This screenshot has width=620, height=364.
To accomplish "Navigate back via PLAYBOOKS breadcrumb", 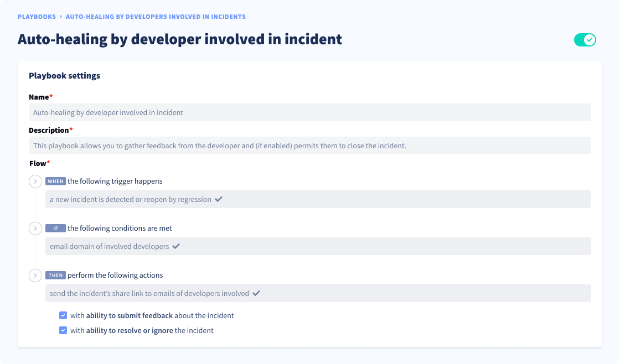I will pos(37,17).
